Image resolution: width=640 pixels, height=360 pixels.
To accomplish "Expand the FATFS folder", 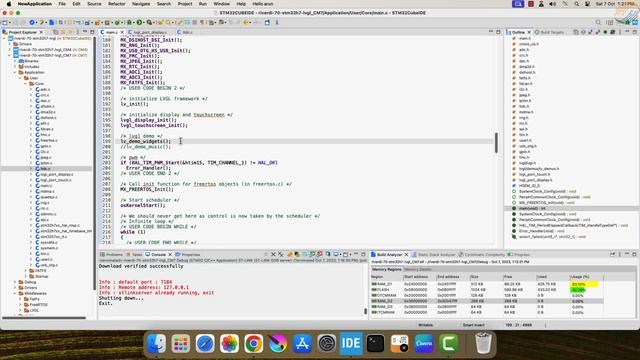I will coord(26,271).
